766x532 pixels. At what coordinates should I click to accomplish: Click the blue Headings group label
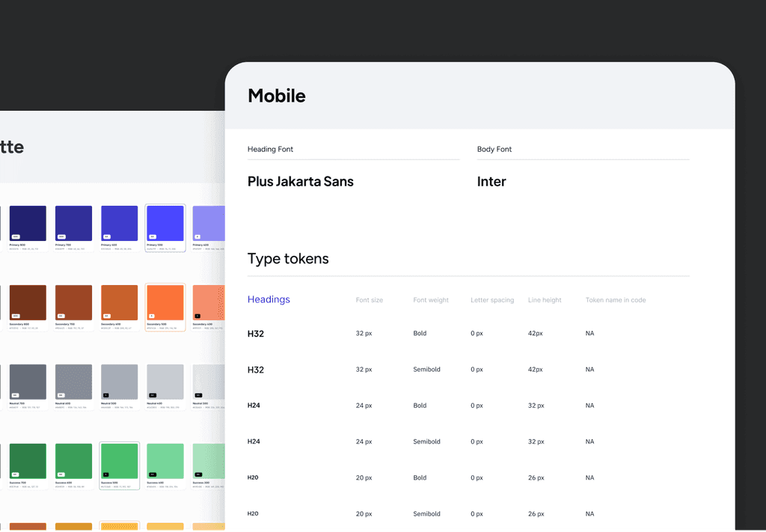coord(269,299)
